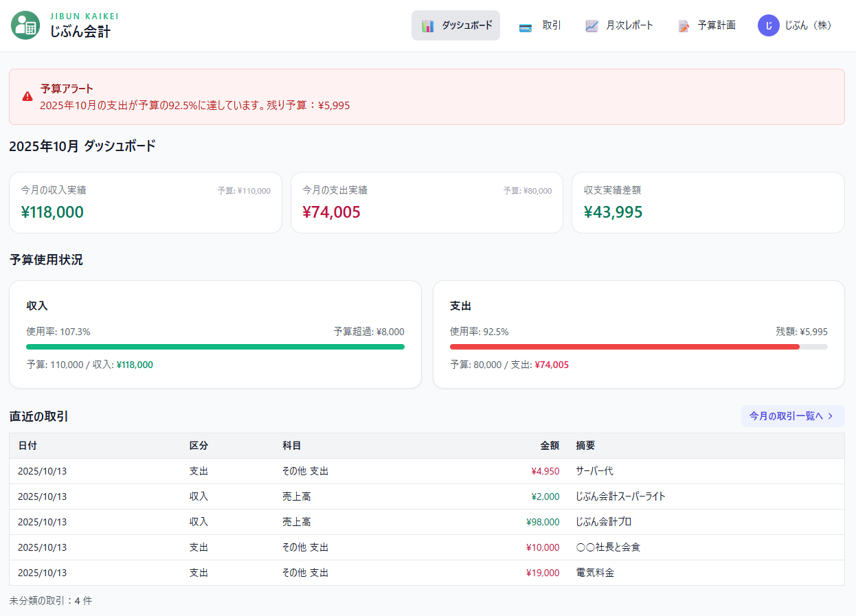Click the 今月の取引一覧へ button

792,416
